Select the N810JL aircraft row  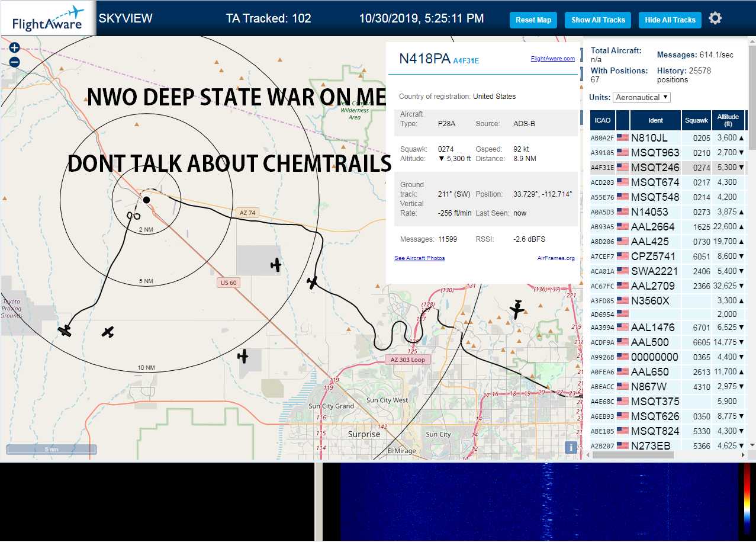click(668, 138)
